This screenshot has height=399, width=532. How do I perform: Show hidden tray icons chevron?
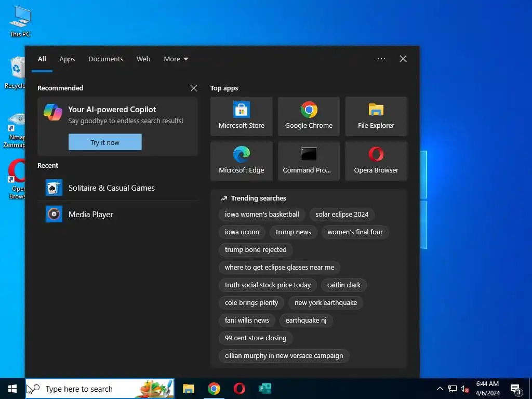point(440,389)
